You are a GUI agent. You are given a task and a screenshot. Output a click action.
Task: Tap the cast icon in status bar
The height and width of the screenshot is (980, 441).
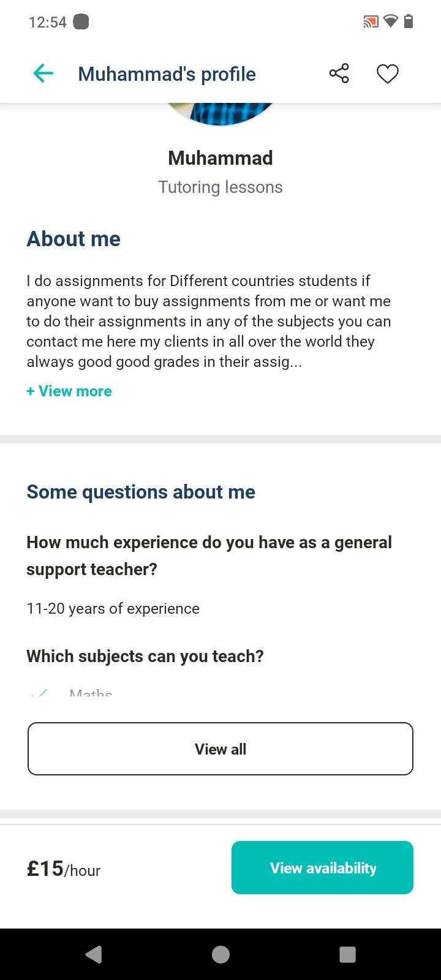(x=371, y=23)
